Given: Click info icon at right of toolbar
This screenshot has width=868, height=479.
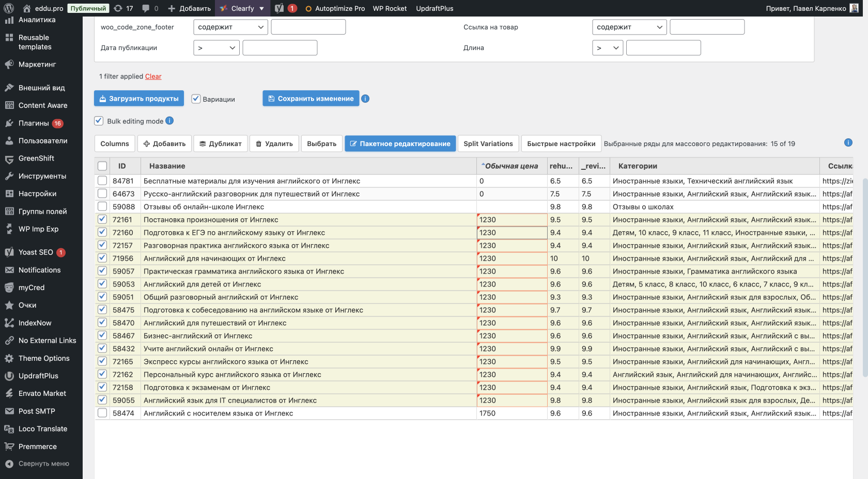Looking at the screenshot, I should pyautogui.click(x=848, y=143).
